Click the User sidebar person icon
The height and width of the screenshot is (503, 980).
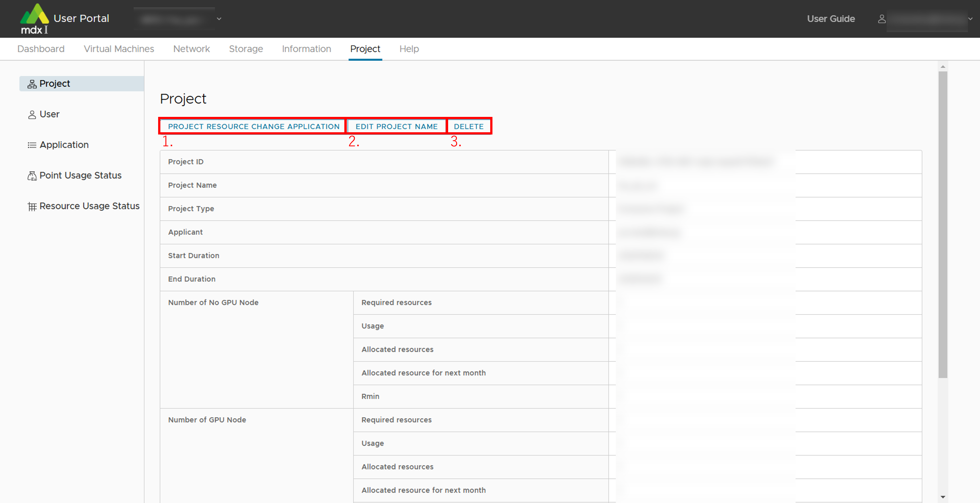click(32, 115)
